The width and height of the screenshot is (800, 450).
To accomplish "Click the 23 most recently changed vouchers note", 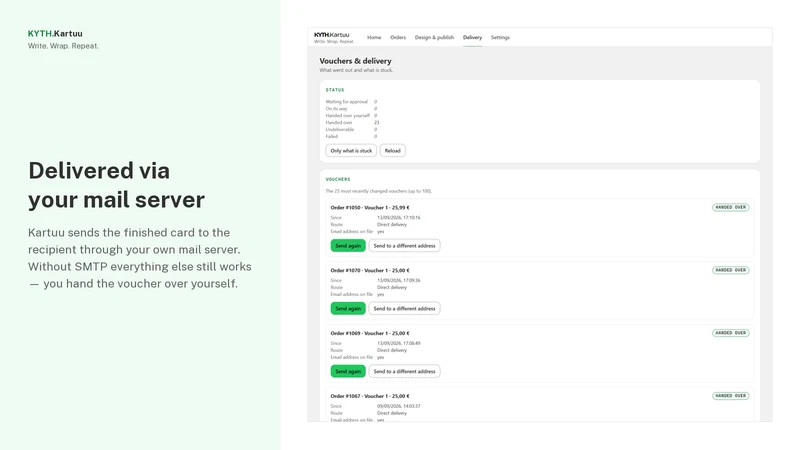I will tap(379, 191).
